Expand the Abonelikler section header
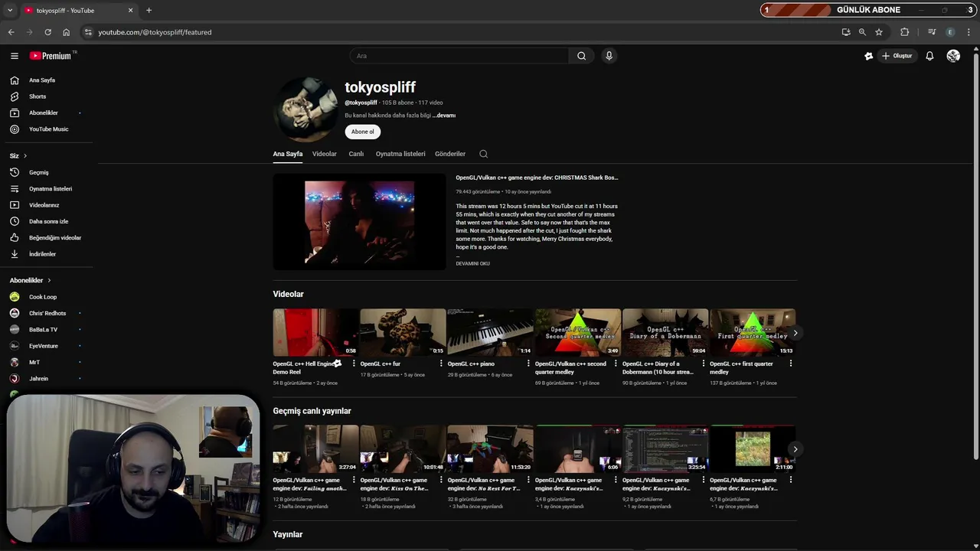980x551 pixels. point(31,280)
